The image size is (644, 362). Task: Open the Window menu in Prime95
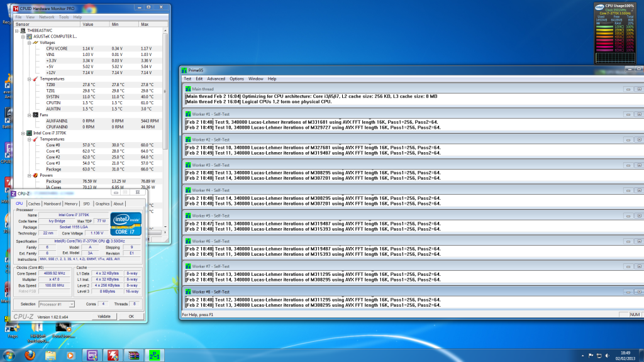(255, 79)
